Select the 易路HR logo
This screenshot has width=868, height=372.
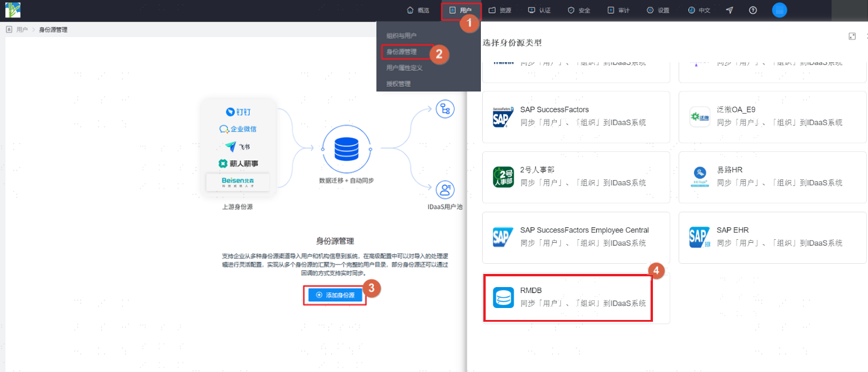(700, 177)
